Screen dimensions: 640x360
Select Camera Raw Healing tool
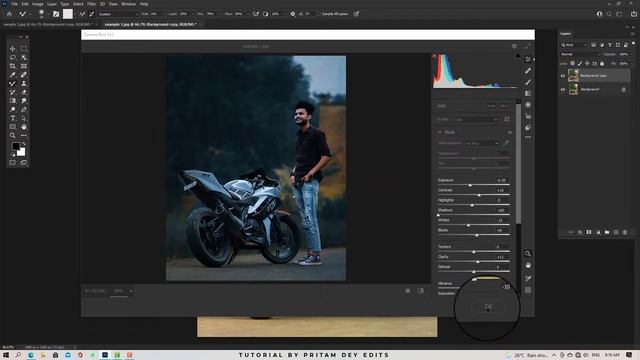(x=528, y=71)
